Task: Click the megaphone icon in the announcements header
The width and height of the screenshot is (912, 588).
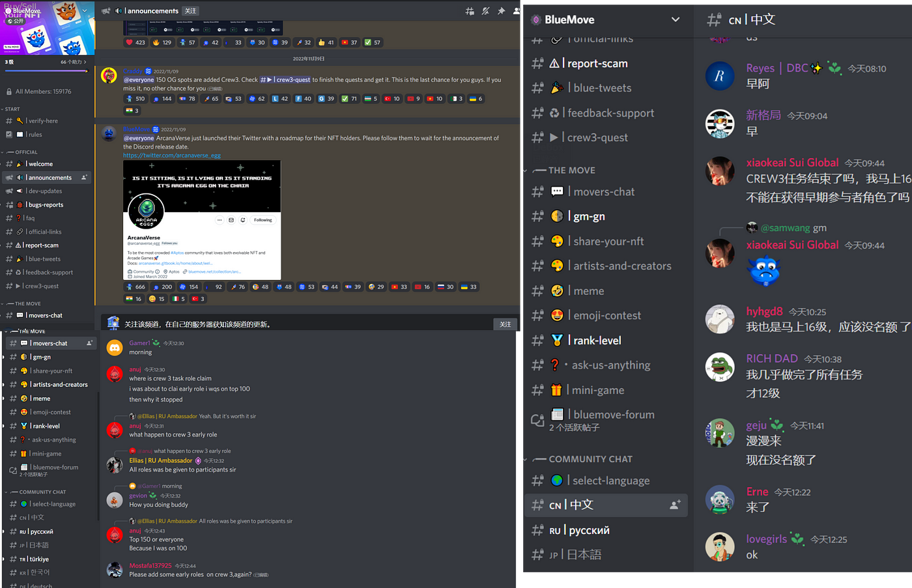Action: click(106, 11)
